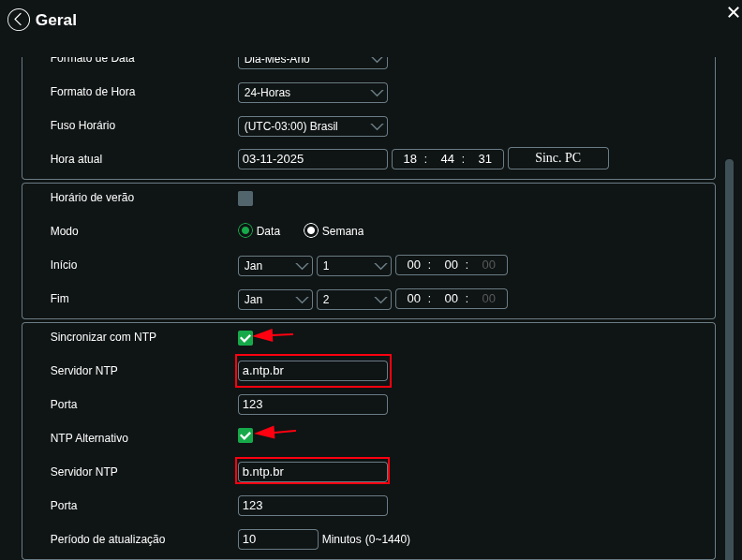Close the Geral settings window
742x560 pixels.
pos(733,12)
